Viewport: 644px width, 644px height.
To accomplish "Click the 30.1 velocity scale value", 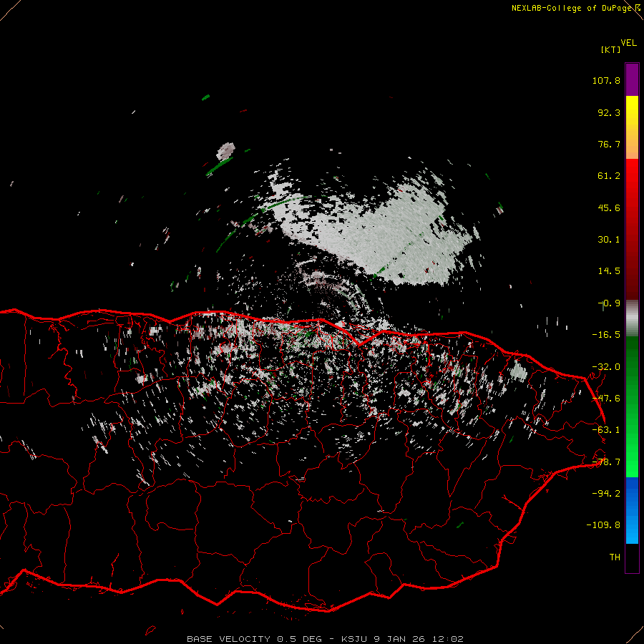I will point(609,240).
